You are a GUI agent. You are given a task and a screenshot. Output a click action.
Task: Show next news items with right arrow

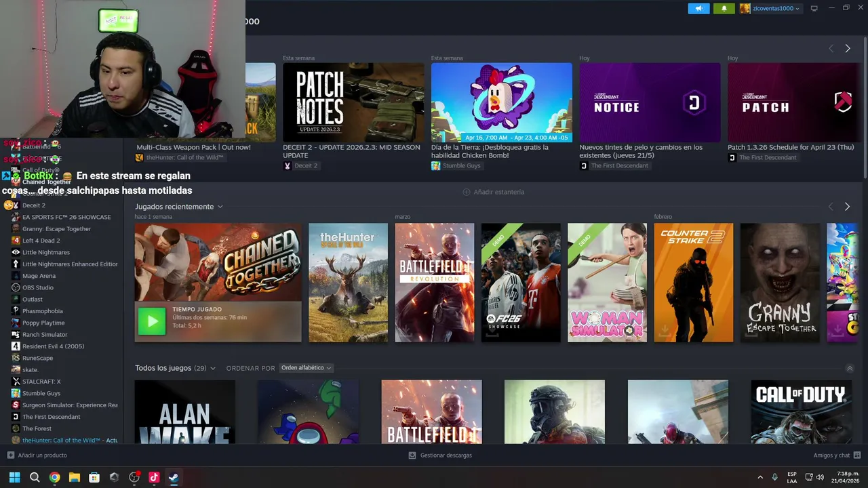click(x=847, y=48)
